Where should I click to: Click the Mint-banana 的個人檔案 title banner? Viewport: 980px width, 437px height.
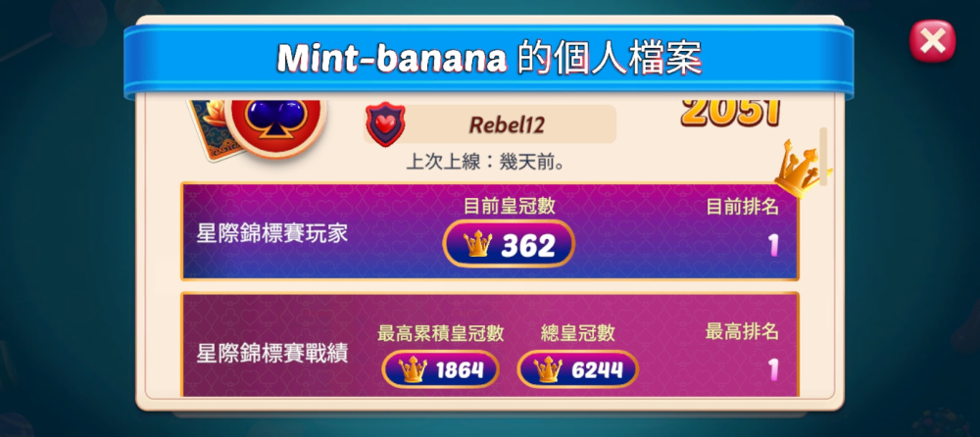(x=489, y=59)
